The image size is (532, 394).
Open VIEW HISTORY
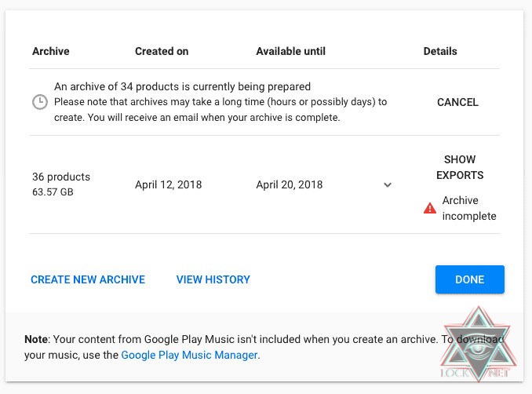[213, 279]
